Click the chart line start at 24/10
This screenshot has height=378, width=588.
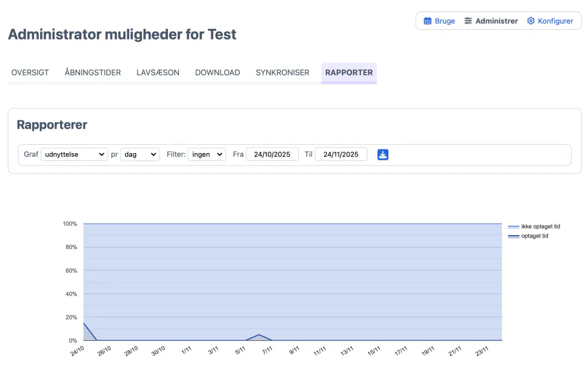[x=84, y=324]
